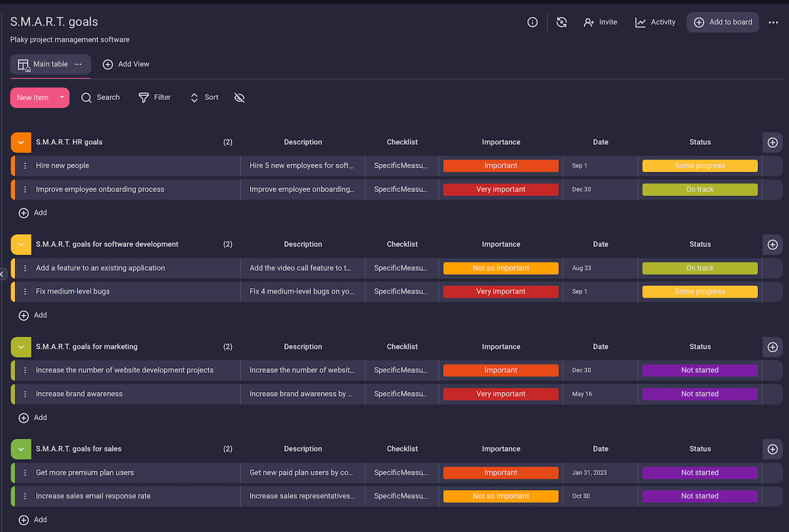Viewport: 789px width, 532px height.
Task: Toggle the hidden columns eye icon
Action: pyautogui.click(x=239, y=97)
